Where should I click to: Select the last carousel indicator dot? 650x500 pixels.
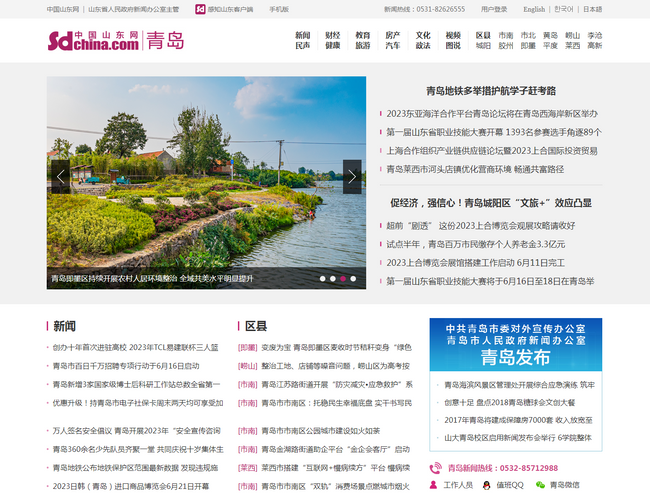(x=353, y=279)
